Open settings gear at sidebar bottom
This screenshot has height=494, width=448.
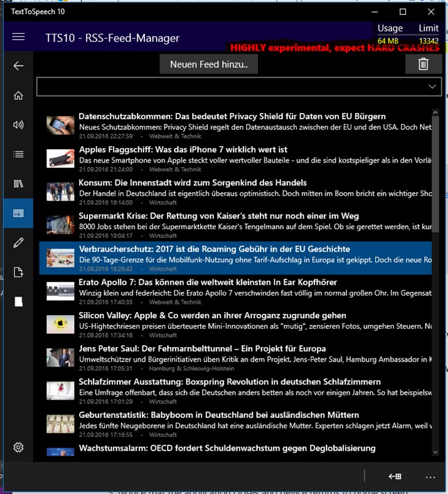[x=18, y=447]
